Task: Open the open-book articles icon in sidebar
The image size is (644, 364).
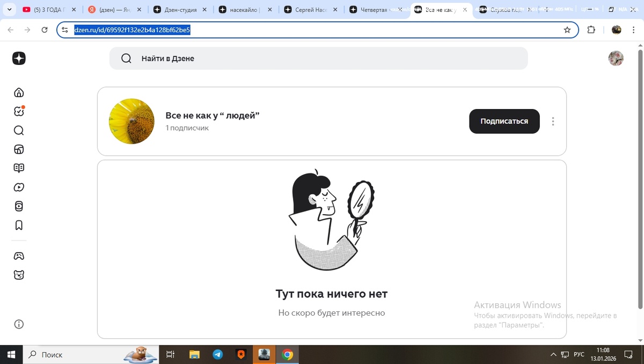Action: (x=19, y=168)
